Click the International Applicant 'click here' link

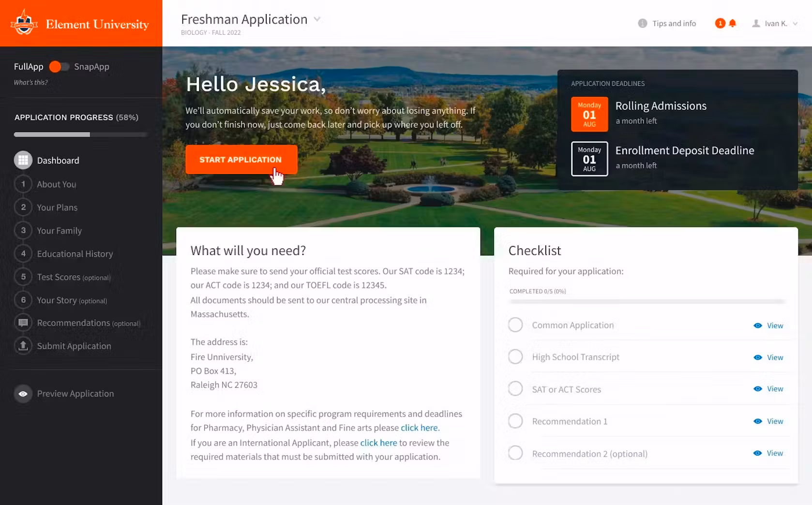pyautogui.click(x=378, y=443)
